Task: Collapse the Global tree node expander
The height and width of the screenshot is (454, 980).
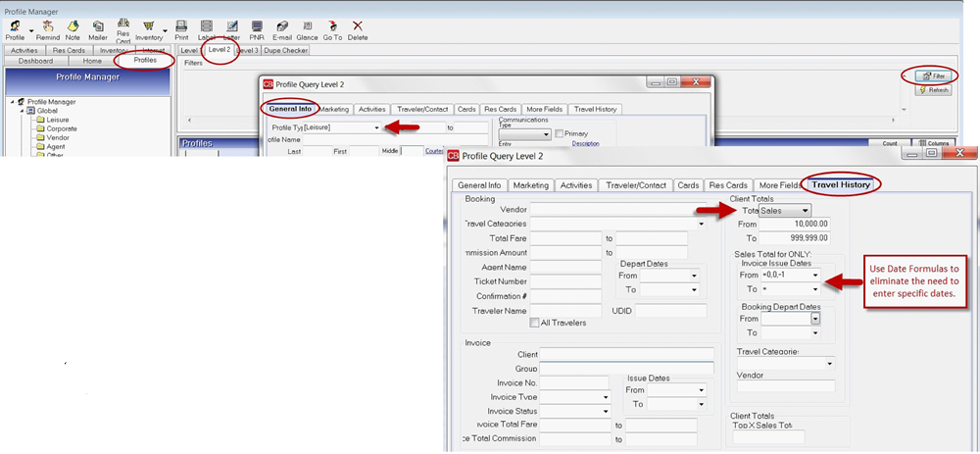Action: 22,111
